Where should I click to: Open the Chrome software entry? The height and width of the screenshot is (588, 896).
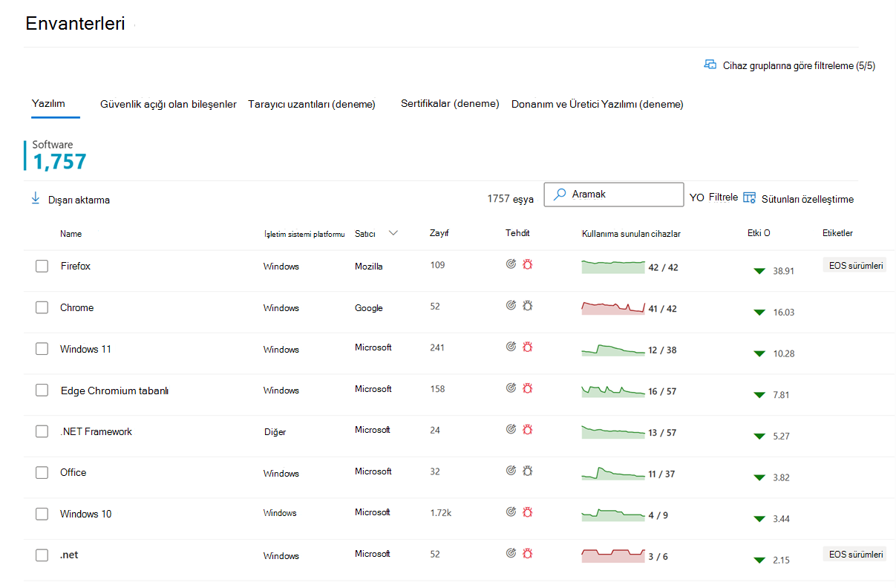[x=77, y=307]
